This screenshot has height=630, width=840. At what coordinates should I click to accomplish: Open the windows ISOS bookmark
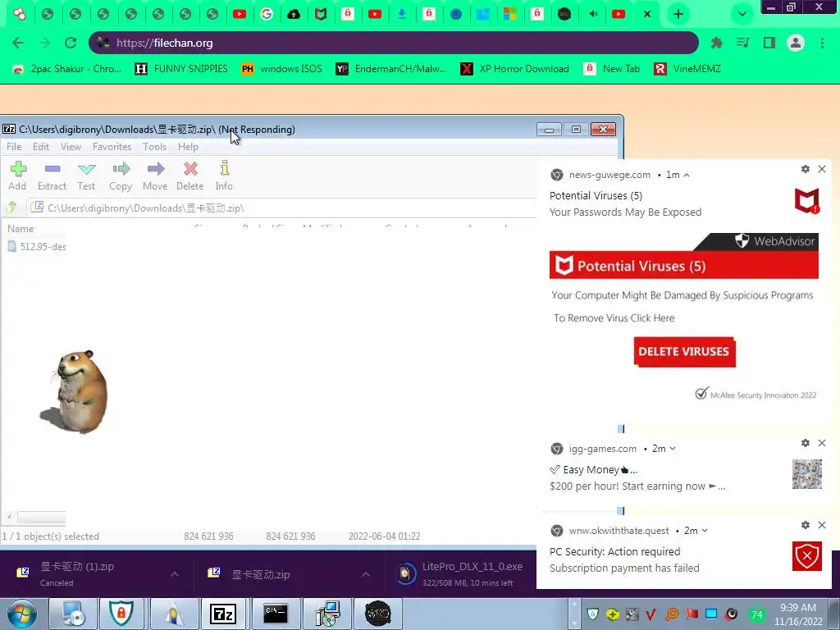pos(282,69)
